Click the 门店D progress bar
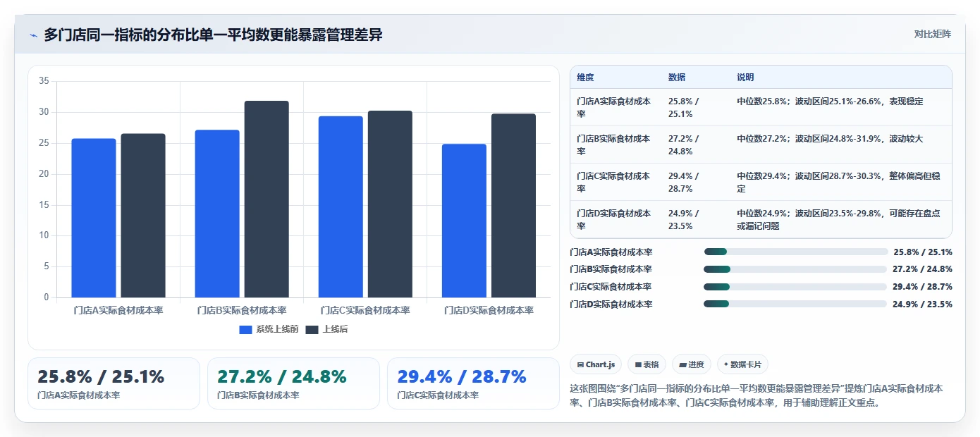The image size is (980, 437). 795,304
